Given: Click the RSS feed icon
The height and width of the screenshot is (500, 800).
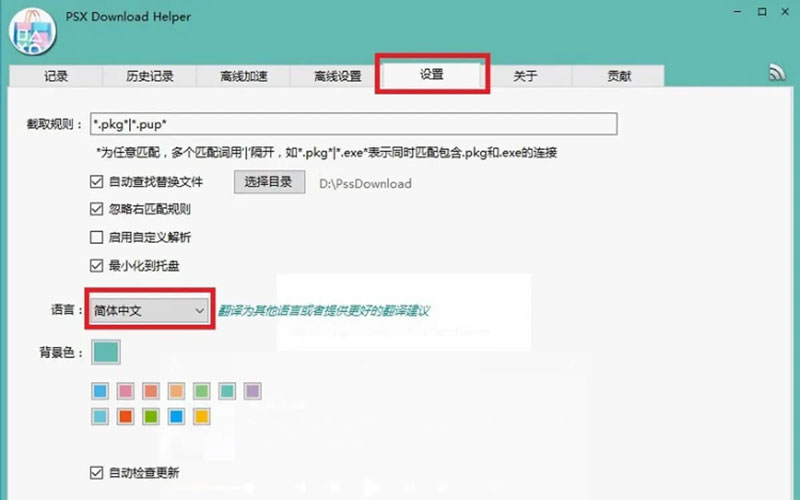Looking at the screenshot, I should pyautogui.click(x=776, y=72).
